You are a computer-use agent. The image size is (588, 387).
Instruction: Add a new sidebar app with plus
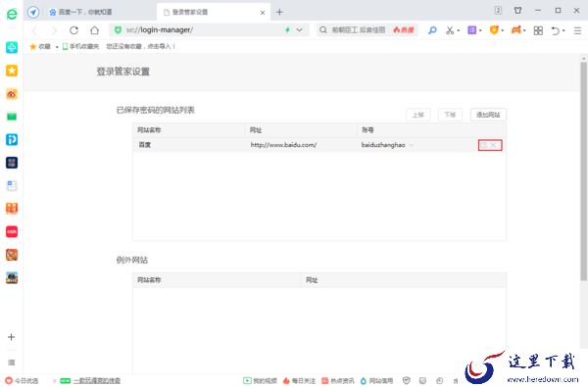(11, 337)
